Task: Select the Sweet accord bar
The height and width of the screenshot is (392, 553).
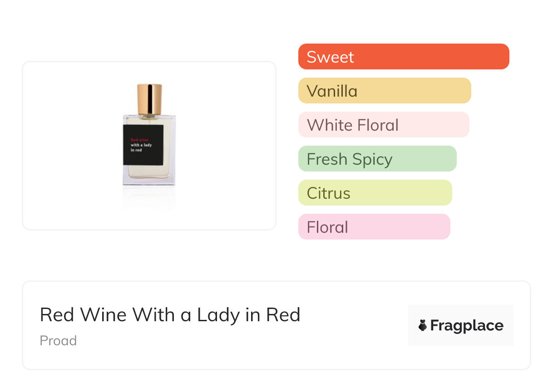Action: pyautogui.click(x=403, y=57)
